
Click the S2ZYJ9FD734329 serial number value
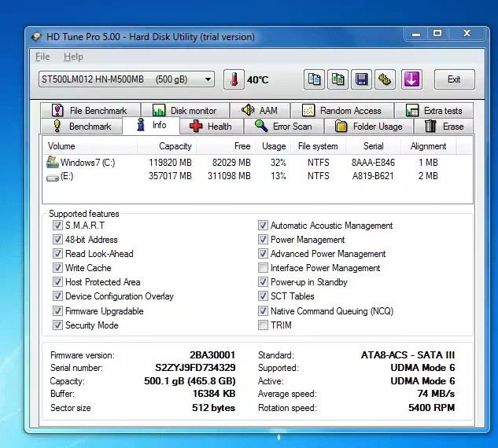pyautogui.click(x=195, y=367)
